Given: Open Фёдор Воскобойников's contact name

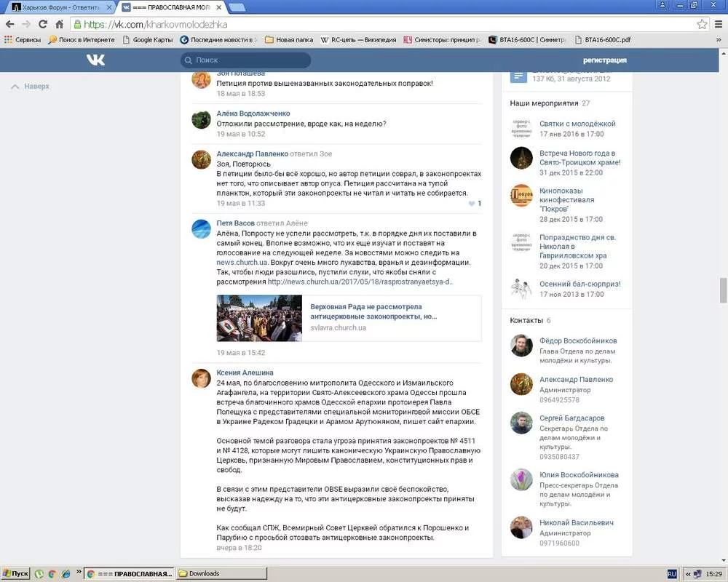Looking at the screenshot, I should tap(578, 340).
